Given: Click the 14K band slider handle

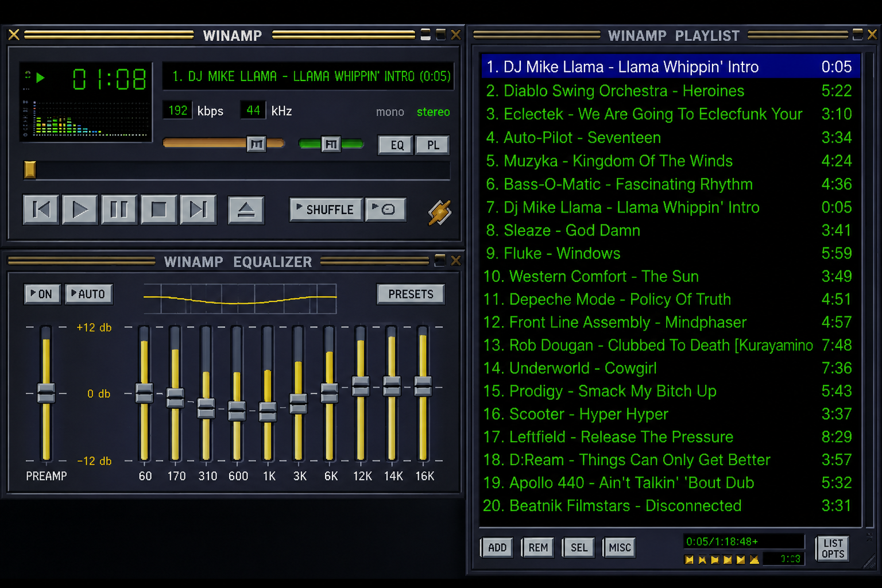Looking at the screenshot, I should (x=392, y=386).
